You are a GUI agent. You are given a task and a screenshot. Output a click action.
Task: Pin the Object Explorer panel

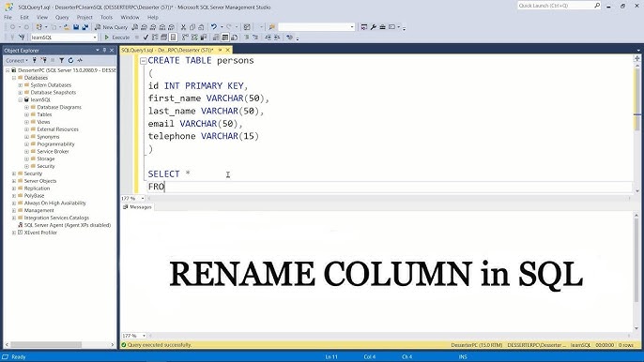tap(104, 50)
